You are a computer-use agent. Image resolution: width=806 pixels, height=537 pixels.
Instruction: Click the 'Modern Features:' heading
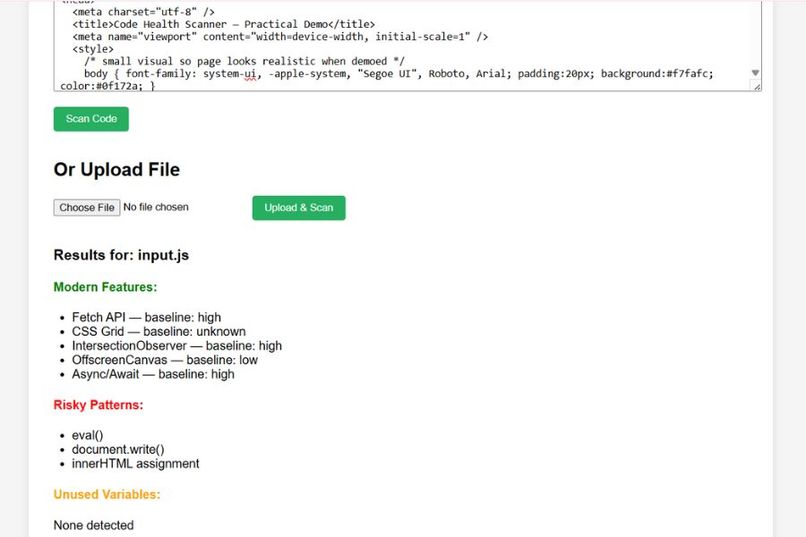(x=105, y=287)
